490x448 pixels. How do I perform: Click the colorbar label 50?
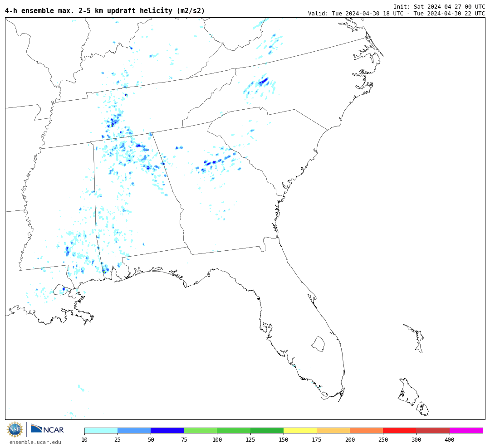coord(151,439)
